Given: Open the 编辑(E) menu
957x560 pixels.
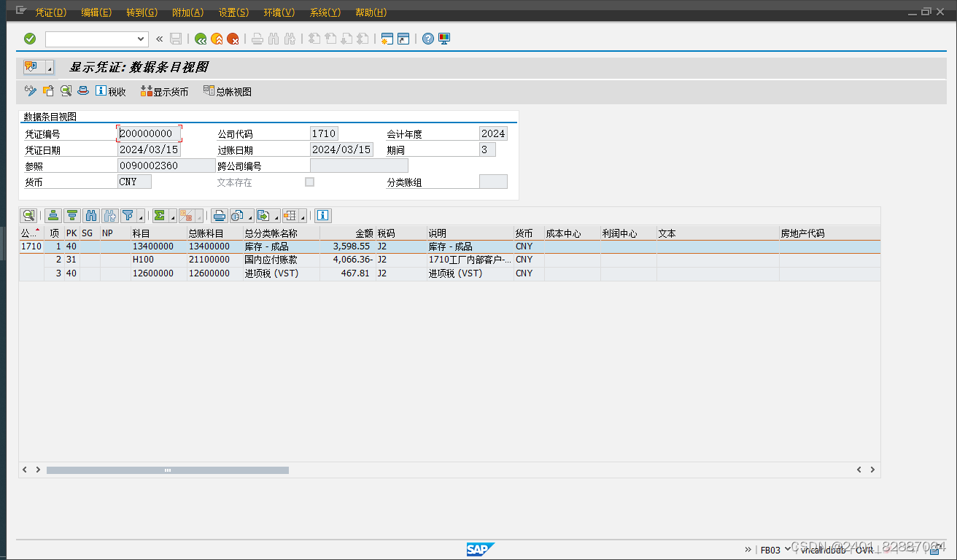Looking at the screenshot, I should pos(96,12).
